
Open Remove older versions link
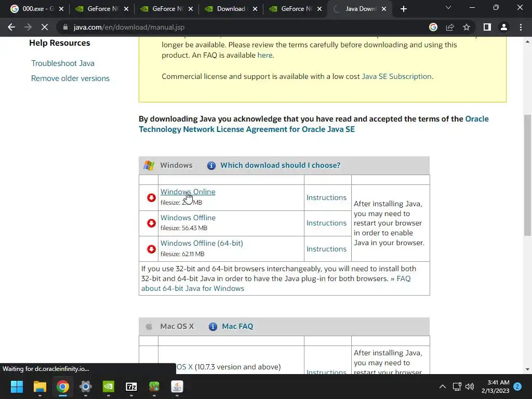click(x=70, y=78)
